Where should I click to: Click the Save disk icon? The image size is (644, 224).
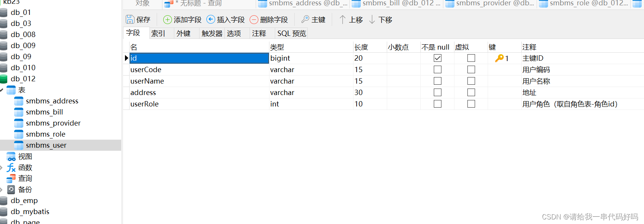pyautogui.click(x=130, y=19)
